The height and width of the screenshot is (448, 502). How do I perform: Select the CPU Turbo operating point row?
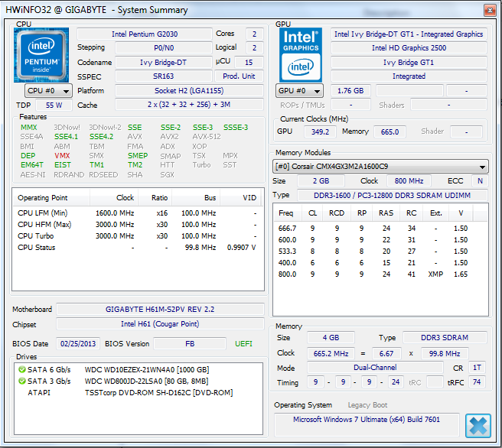(138, 236)
